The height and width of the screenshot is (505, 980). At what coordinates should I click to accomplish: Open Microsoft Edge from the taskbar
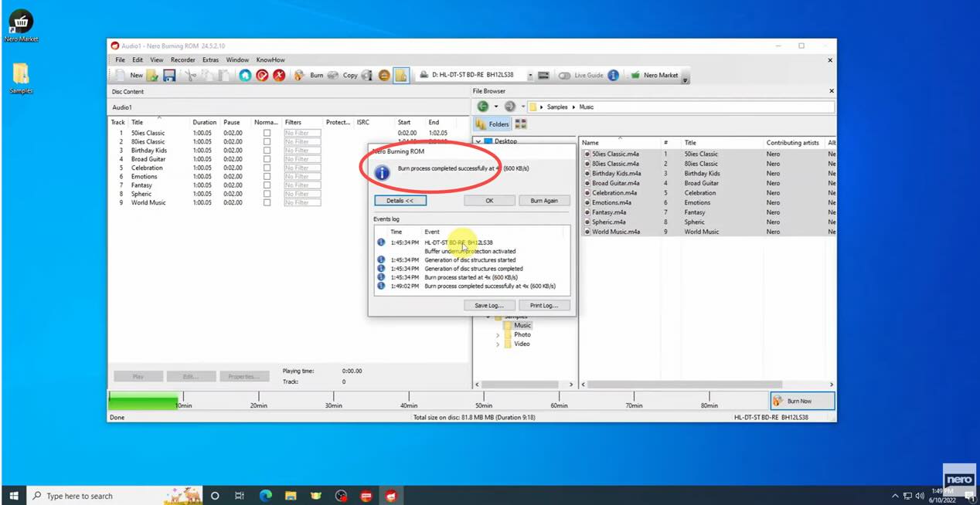coord(266,496)
